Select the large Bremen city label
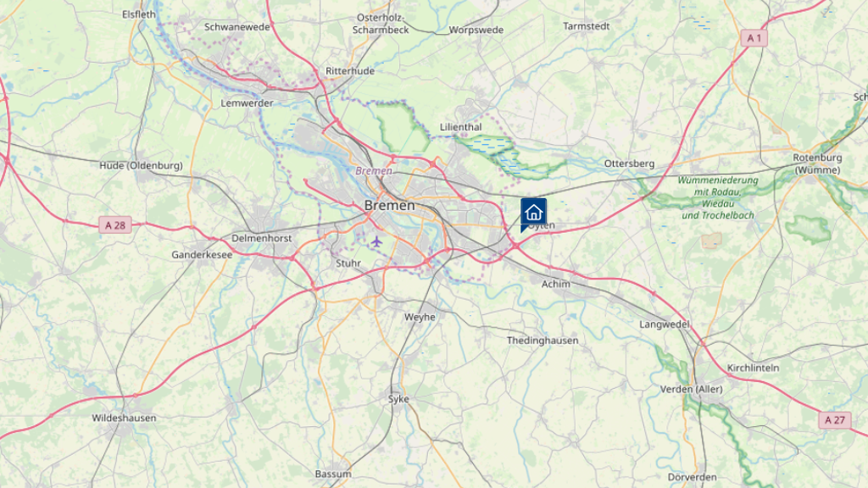 pyautogui.click(x=390, y=205)
